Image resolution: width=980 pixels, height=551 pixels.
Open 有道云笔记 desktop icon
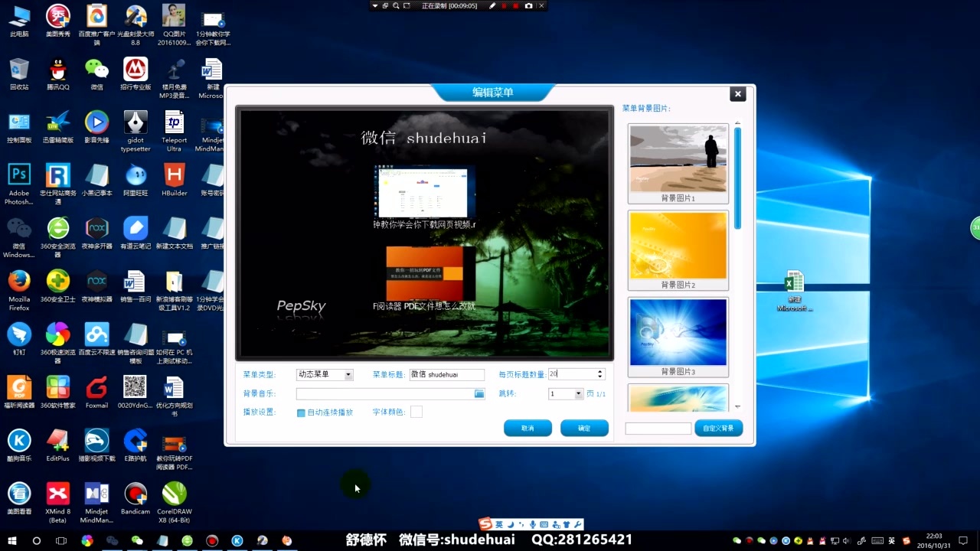pos(136,233)
